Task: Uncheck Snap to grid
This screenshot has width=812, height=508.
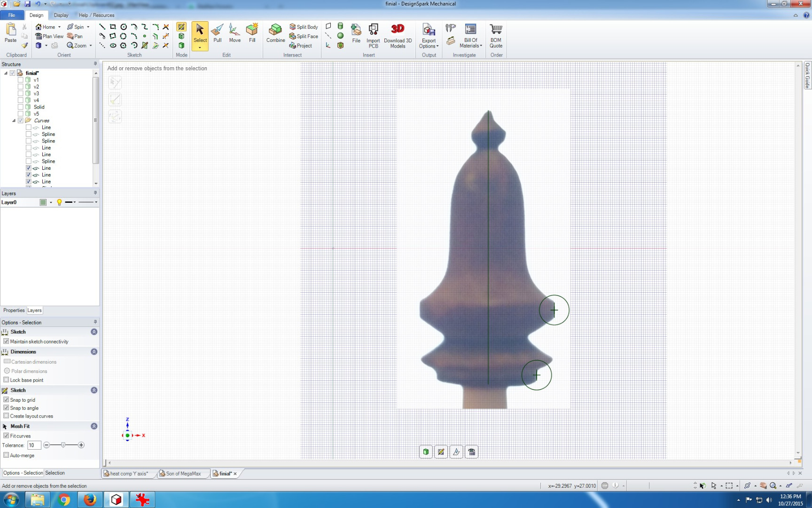Action: tap(6, 400)
